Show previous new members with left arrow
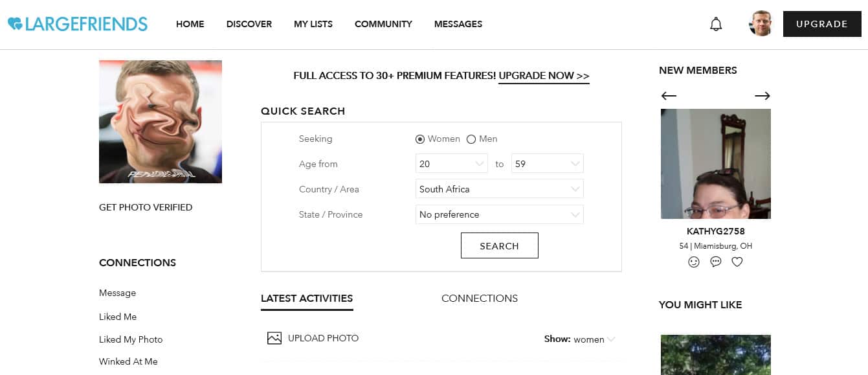868x375 pixels. [x=669, y=96]
